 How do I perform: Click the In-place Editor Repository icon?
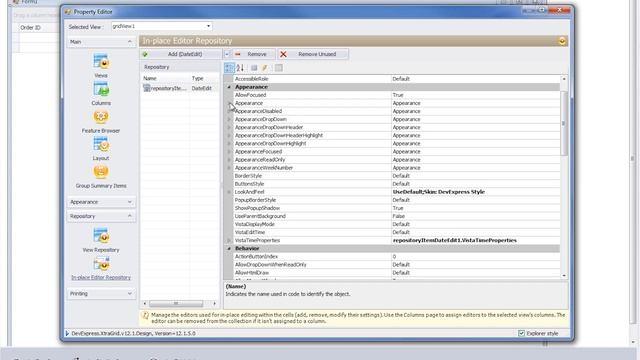coord(101,263)
